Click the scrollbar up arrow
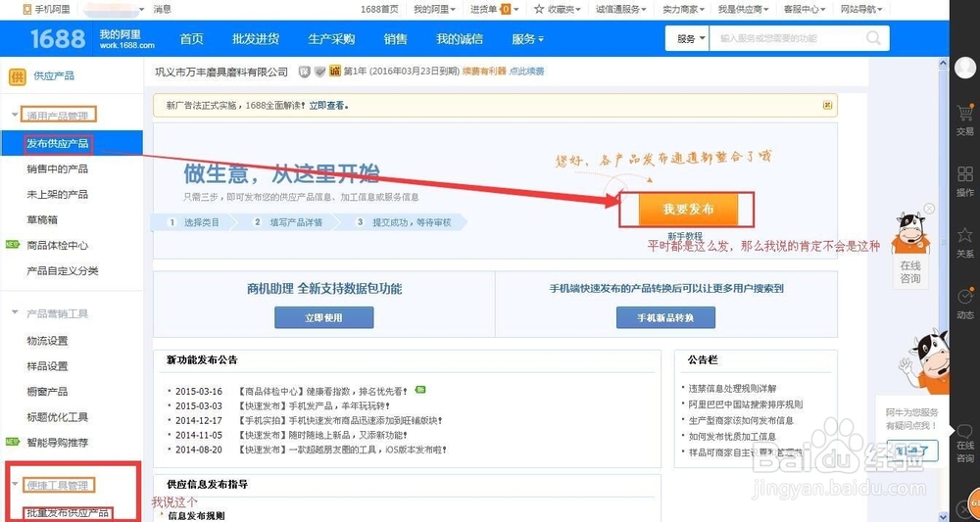The width and height of the screenshot is (980, 522). [x=944, y=63]
